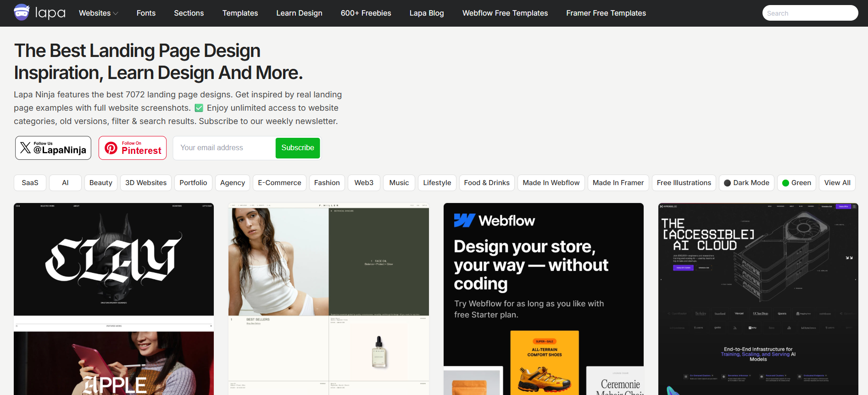
Task: Follow @LapaNinja on X button
Action: (x=53, y=148)
